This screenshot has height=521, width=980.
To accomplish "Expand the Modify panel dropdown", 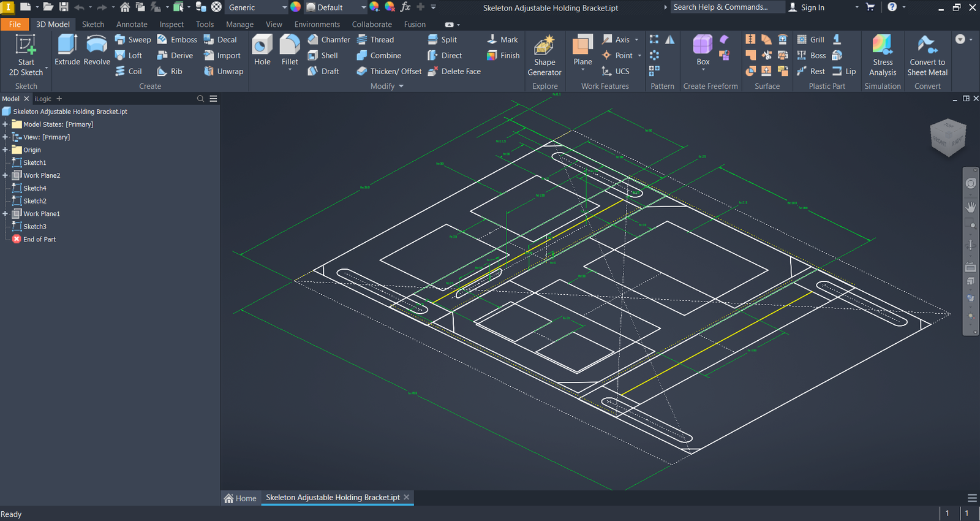I will coord(401,86).
